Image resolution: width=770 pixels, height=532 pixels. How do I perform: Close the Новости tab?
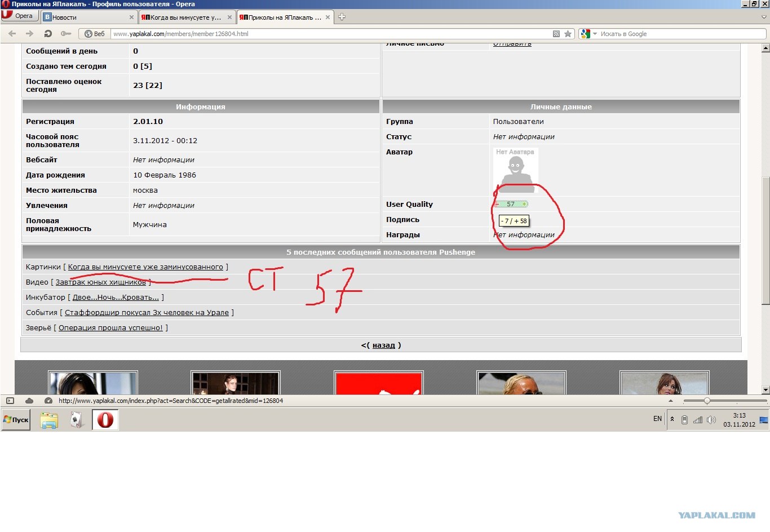click(x=131, y=17)
